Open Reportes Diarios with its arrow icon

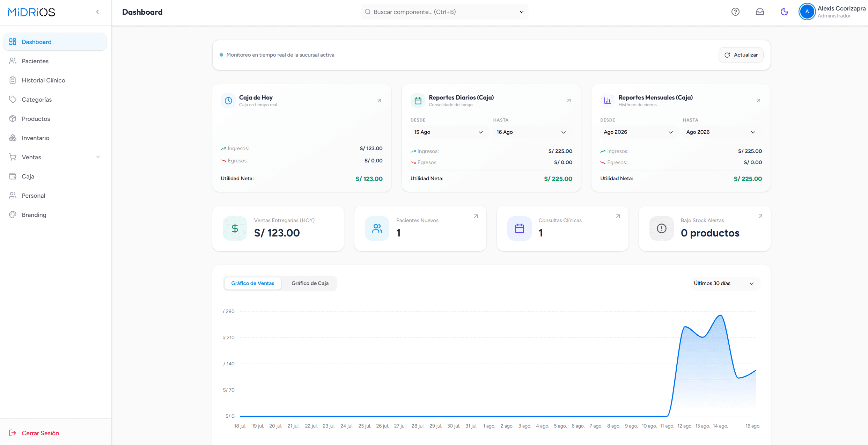click(568, 101)
